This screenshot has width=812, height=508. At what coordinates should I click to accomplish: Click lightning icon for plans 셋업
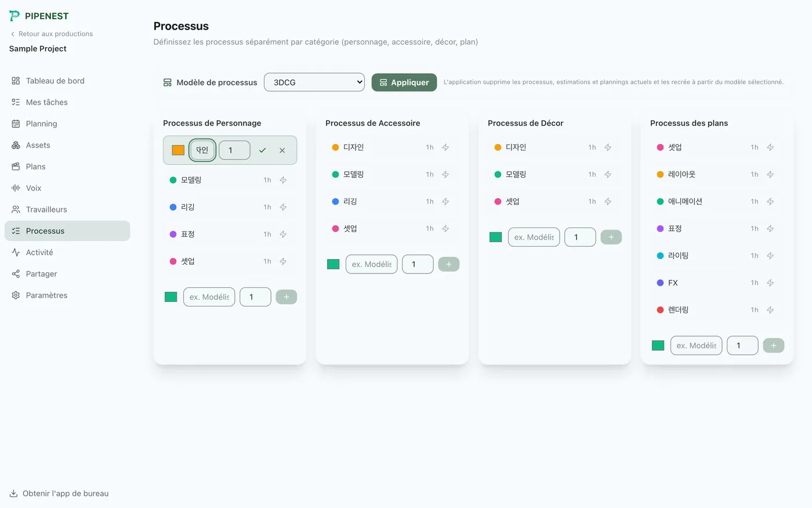pyautogui.click(x=770, y=147)
